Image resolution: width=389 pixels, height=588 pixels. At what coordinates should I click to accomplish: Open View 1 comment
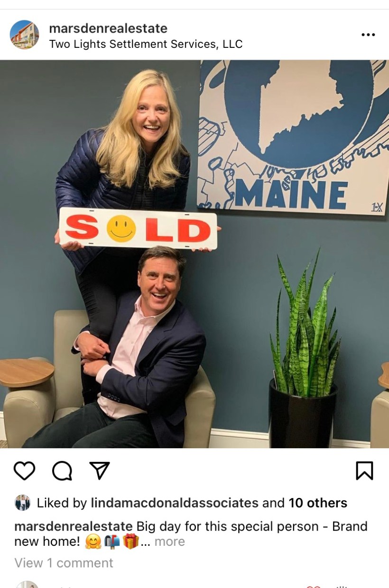tap(64, 563)
